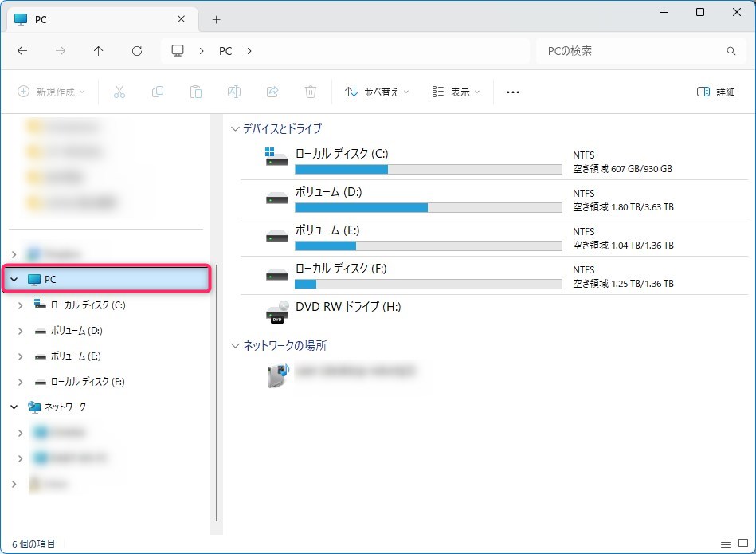Click the Refresh icon beside address bar

click(x=137, y=51)
